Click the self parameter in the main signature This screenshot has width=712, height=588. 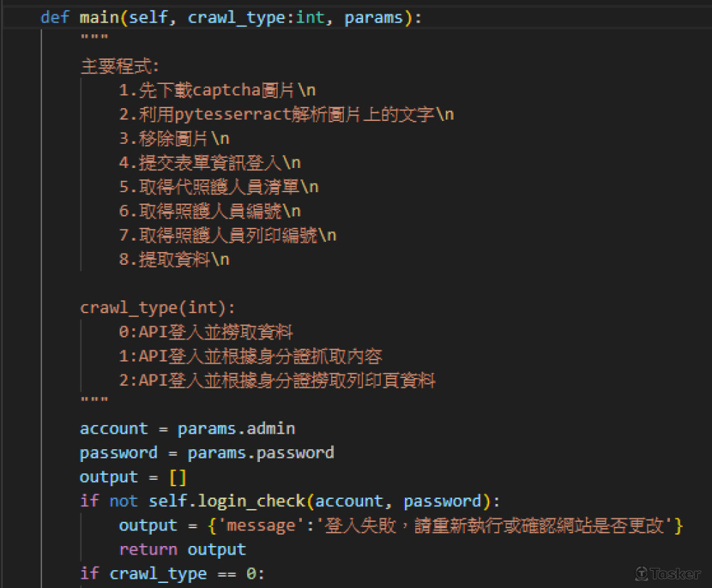click(x=148, y=18)
